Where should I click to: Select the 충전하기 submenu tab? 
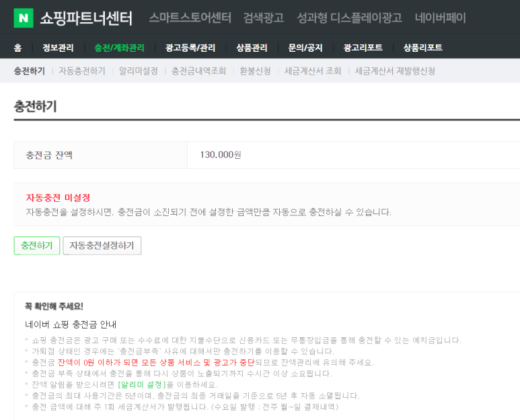click(x=30, y=71)
